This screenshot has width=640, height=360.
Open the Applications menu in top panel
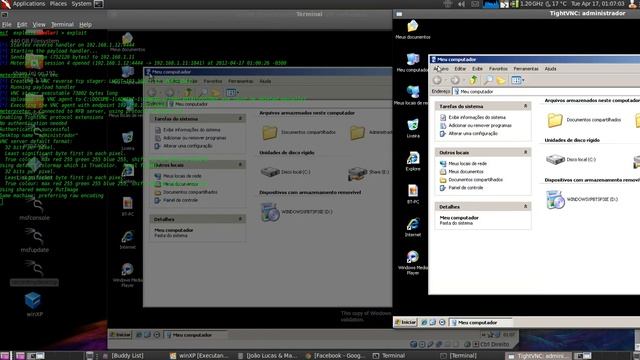(29, 4)
